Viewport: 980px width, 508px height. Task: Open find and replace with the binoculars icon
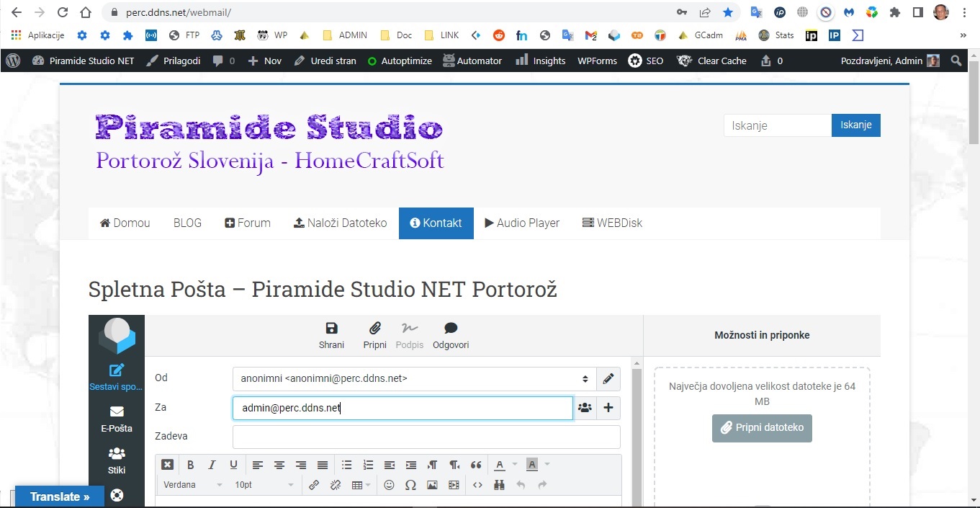499,485
